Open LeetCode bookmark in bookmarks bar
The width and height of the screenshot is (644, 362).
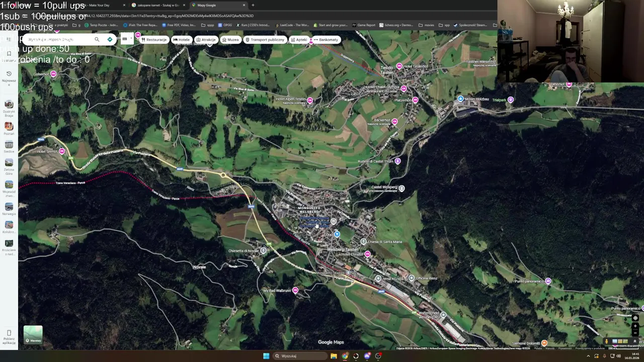(x=292, y=25)
